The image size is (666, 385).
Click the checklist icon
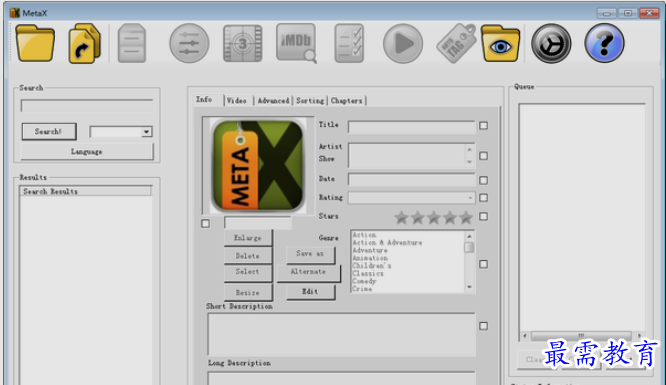tap(349, 43)
